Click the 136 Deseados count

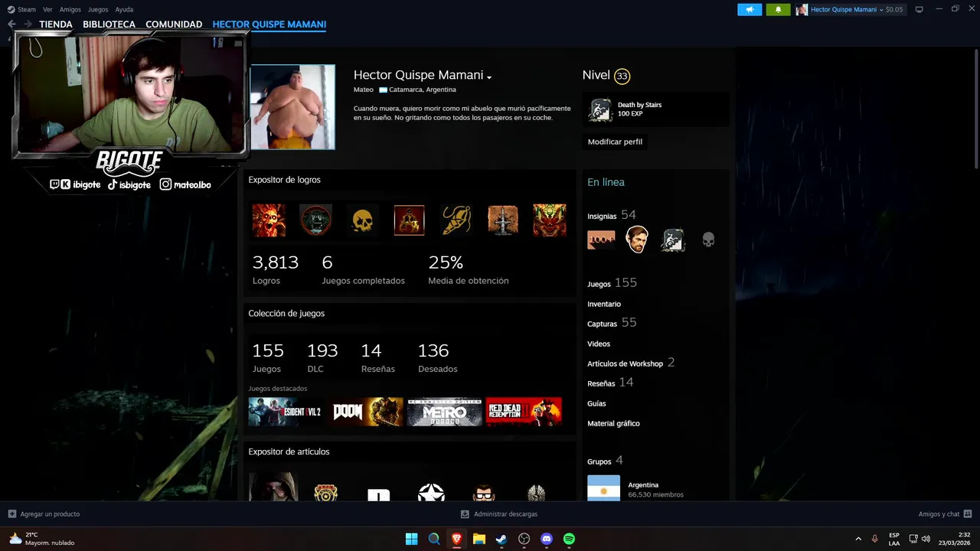(x=433, y=350)
